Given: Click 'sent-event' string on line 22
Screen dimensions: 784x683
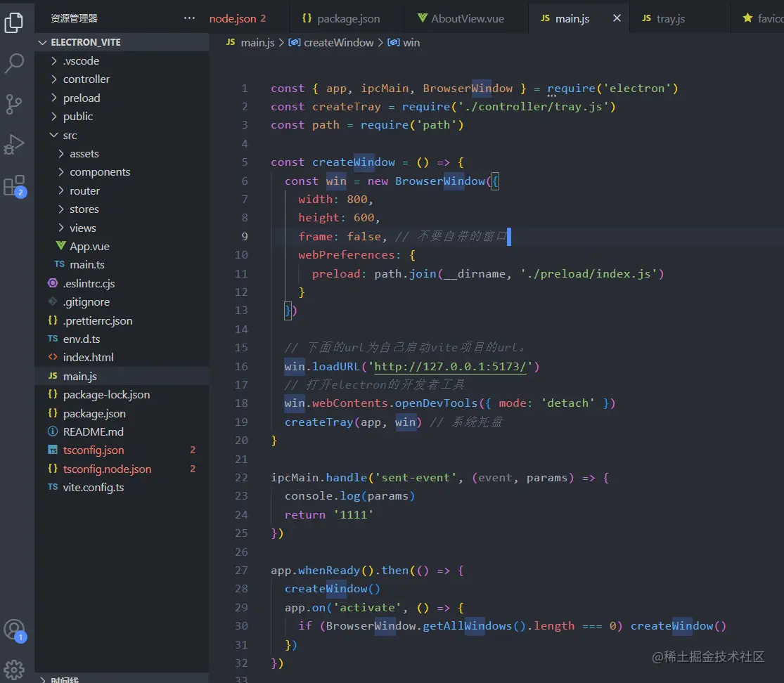Looking at the screenshot, I should [x=416, y=478].
